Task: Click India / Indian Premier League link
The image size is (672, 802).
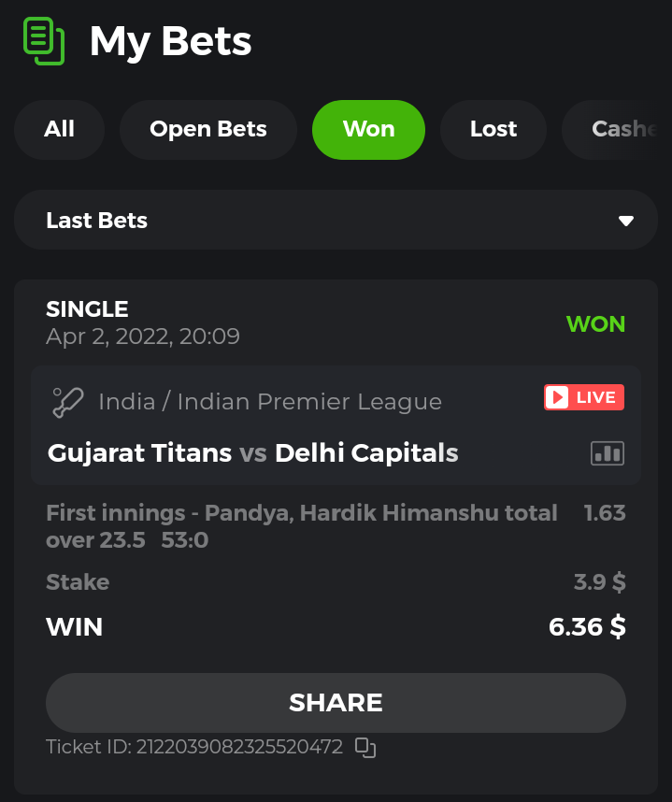Action: coord(270,402)
